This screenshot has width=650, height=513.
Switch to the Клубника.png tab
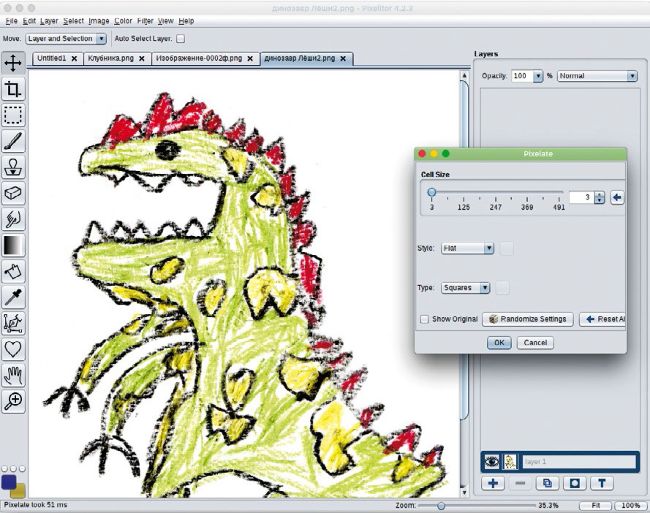116,59
